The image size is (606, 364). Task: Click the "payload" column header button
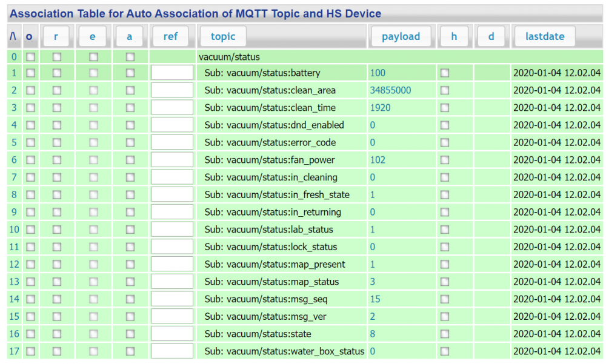click(401, 36)
